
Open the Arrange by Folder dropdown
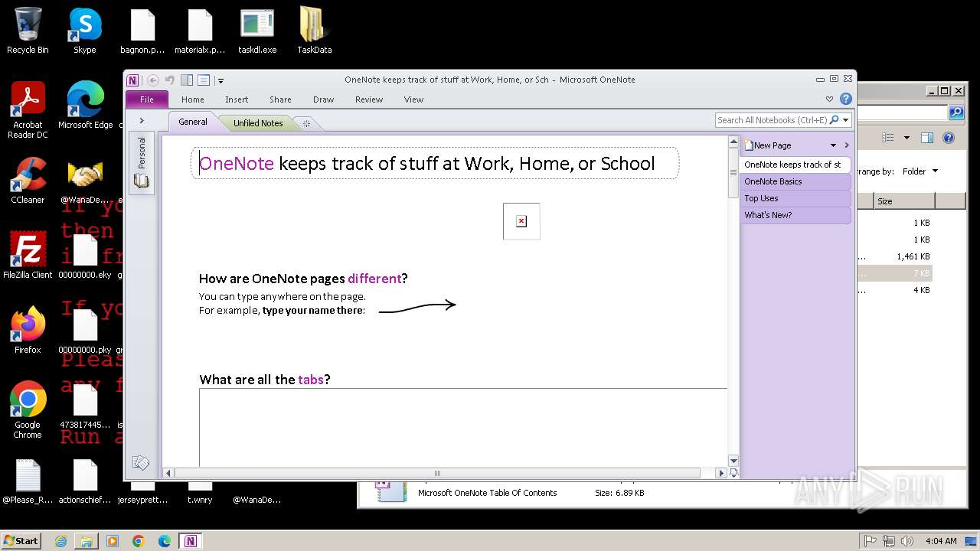920,171
